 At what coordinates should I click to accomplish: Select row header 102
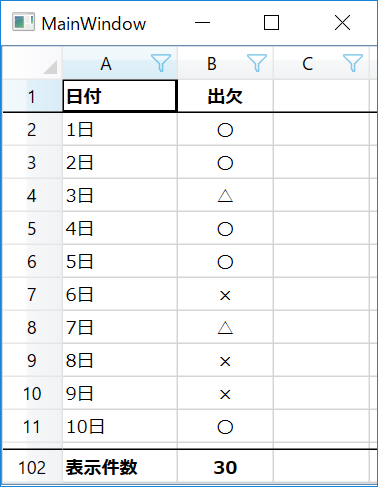(x=32, y=467)
